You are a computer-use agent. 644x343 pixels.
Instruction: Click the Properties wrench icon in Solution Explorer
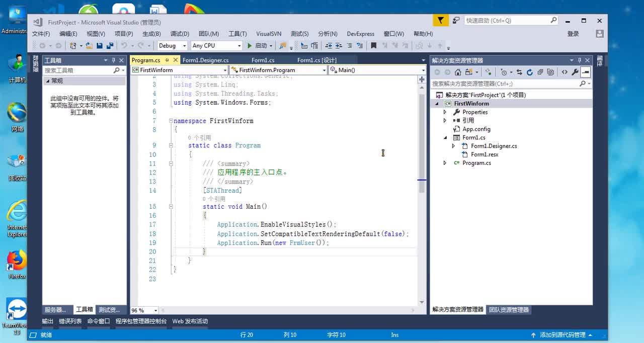[575, 72]
